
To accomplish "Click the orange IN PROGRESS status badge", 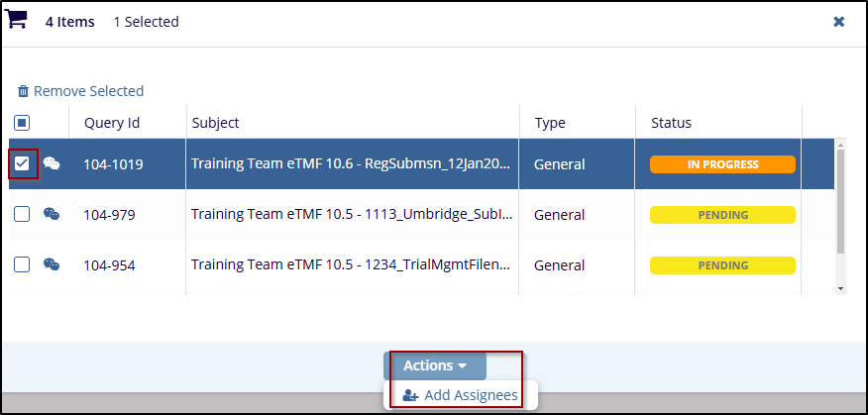I will (x=722, y=164).
